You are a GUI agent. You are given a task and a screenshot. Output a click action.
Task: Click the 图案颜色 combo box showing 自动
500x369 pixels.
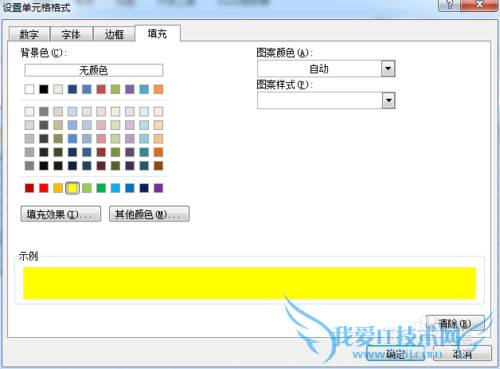[326, 69]
